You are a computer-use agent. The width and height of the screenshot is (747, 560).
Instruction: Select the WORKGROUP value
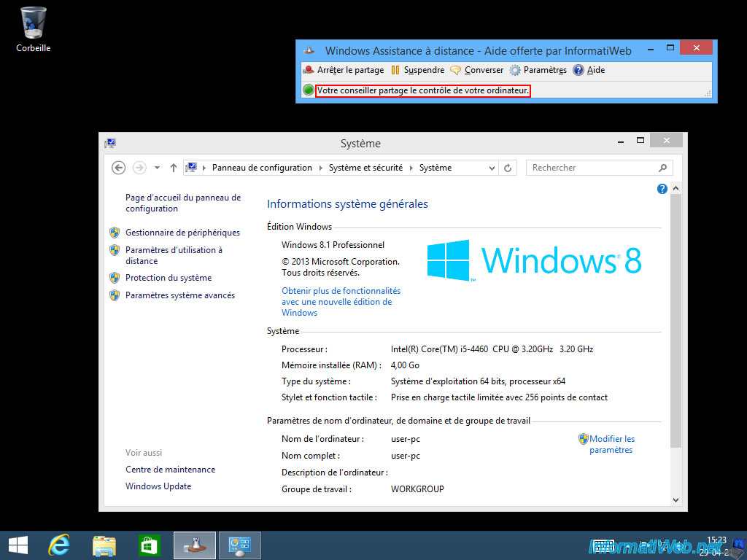417,489
